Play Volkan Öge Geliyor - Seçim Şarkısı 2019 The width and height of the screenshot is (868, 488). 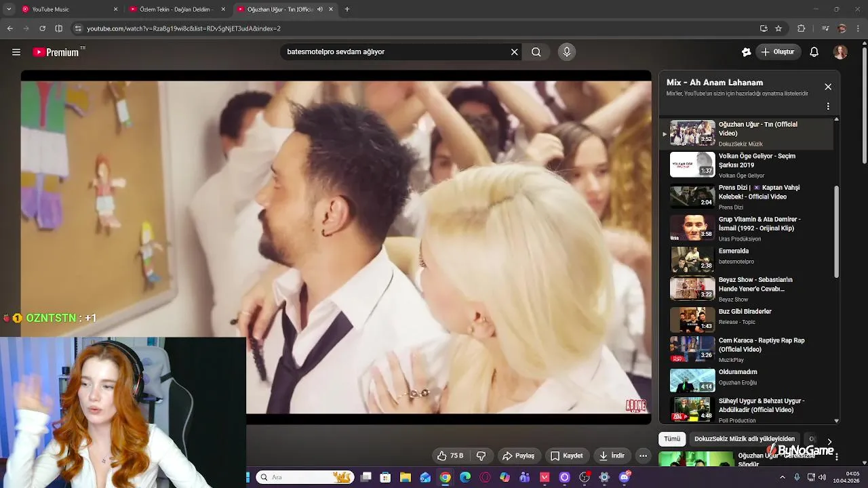746,165
